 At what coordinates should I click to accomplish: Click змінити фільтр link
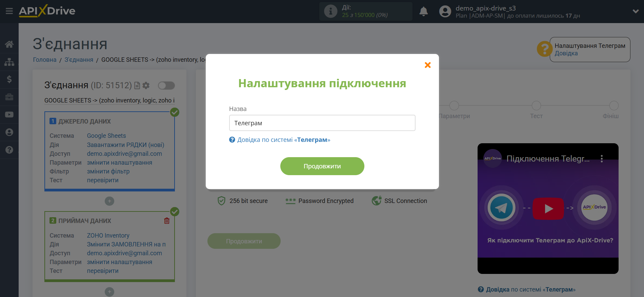108,171
